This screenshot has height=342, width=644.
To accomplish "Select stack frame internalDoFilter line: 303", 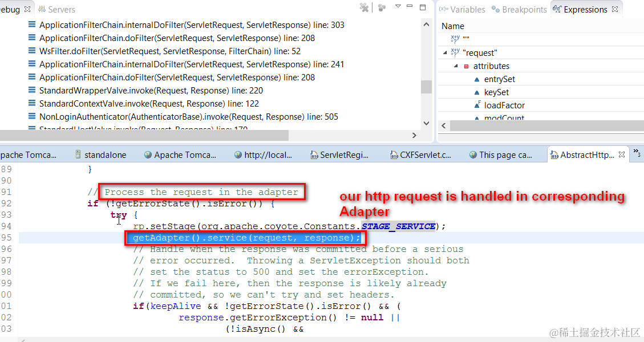I will (192, 25).
